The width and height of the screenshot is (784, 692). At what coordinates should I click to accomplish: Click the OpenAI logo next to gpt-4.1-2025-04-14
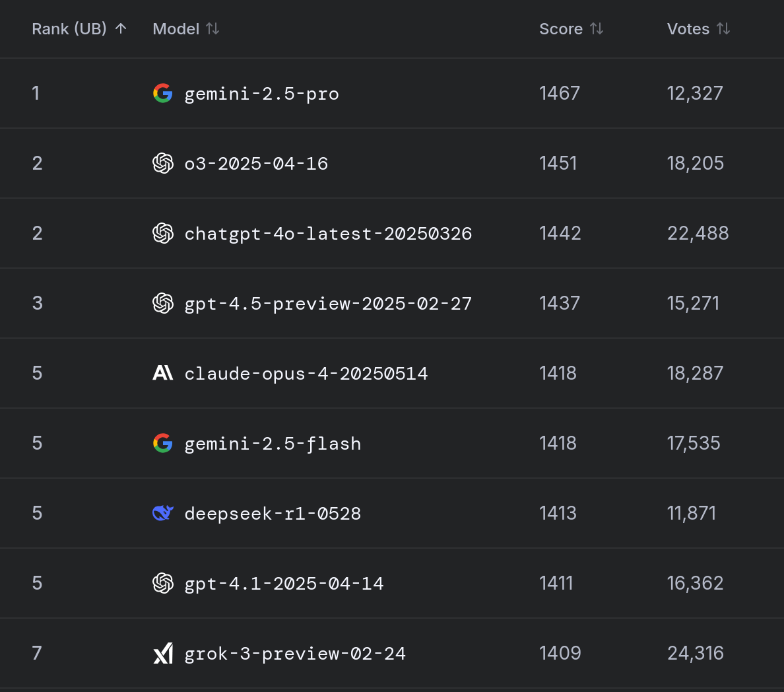pos(162,583)
